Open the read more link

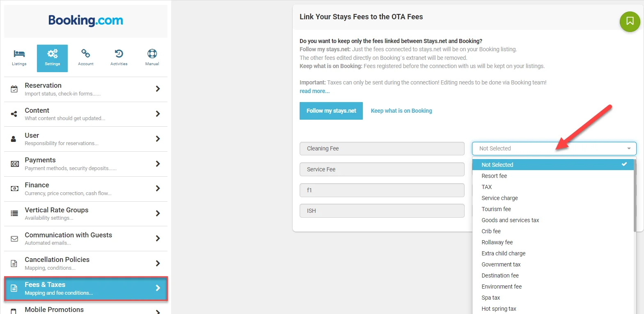pos(314,91)
